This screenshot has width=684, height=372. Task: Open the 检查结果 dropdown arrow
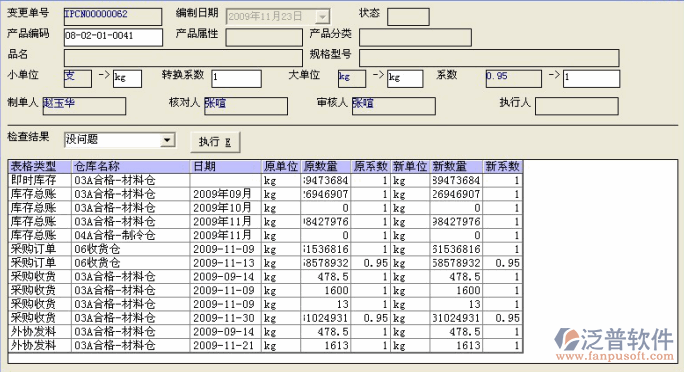click(x=167, y=140)
